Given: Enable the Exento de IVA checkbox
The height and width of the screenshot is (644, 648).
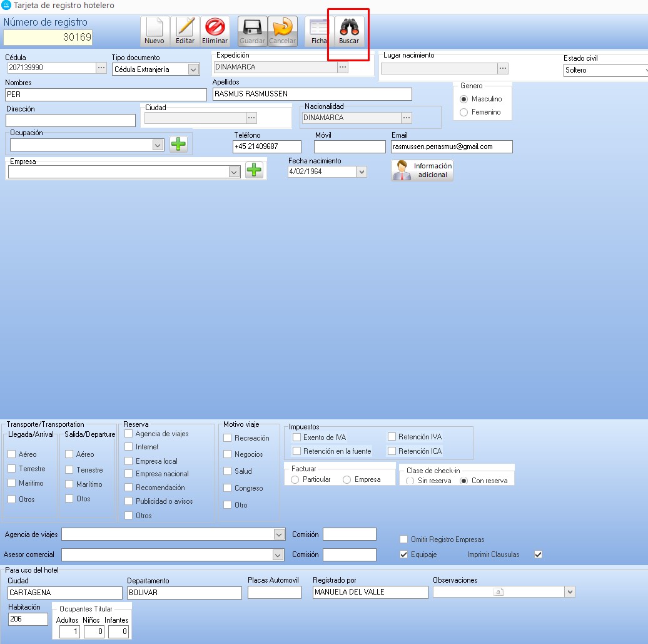Looking at the screenshot, I should coord(297,437).
